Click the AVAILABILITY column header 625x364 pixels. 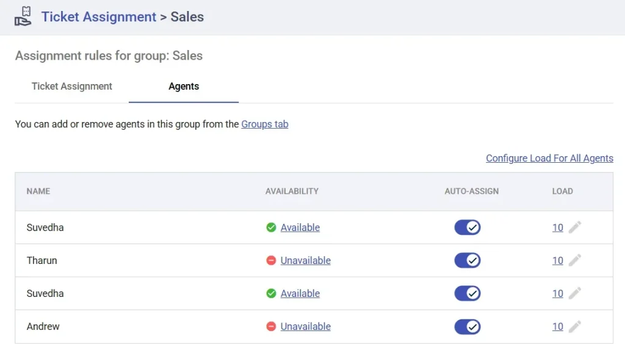[292, 191]
